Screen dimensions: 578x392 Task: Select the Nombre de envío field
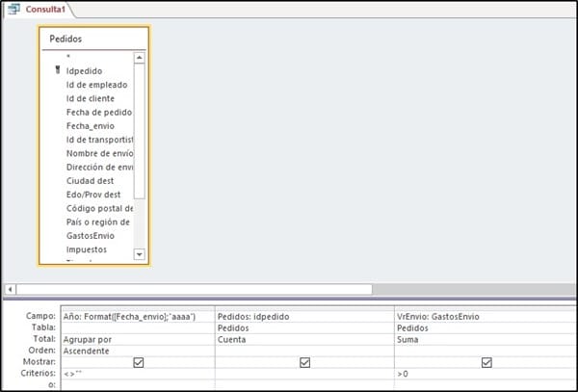(x=99, y=153)
